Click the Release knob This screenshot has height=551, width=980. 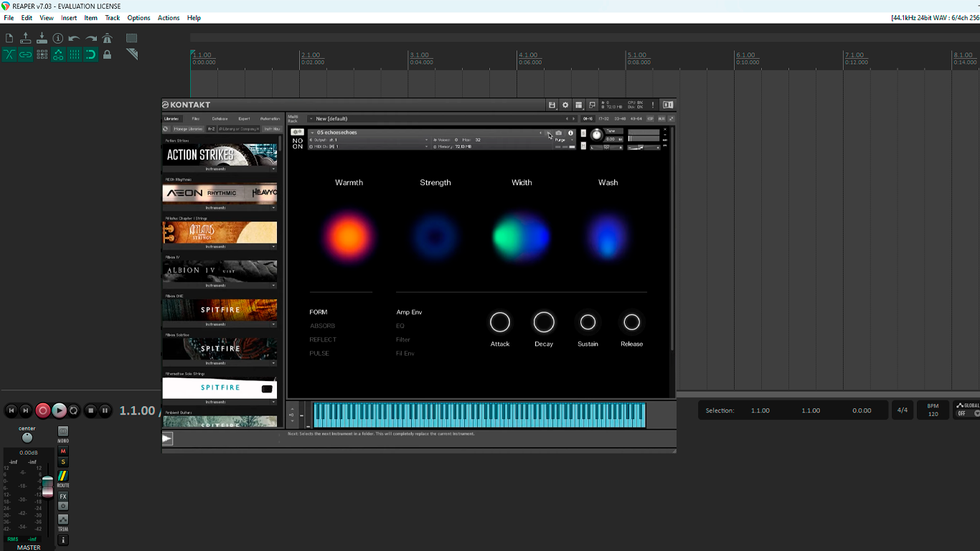pyautogui.click(x=631, y=322)
